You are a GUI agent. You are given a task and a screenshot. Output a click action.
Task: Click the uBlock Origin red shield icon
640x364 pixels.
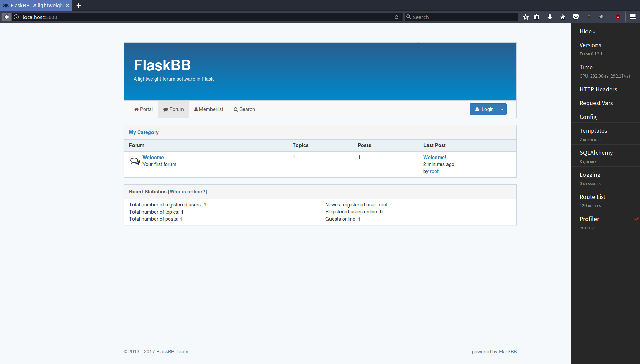tap(618, 17)
